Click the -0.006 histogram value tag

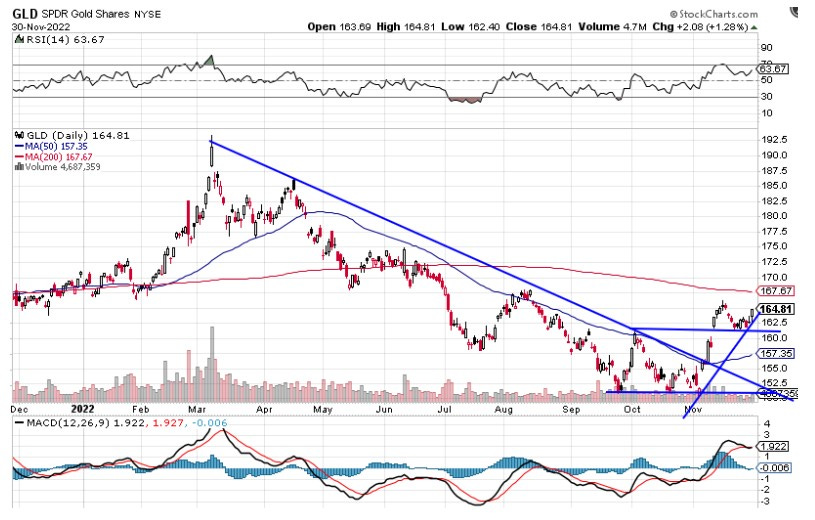(775, 467)
